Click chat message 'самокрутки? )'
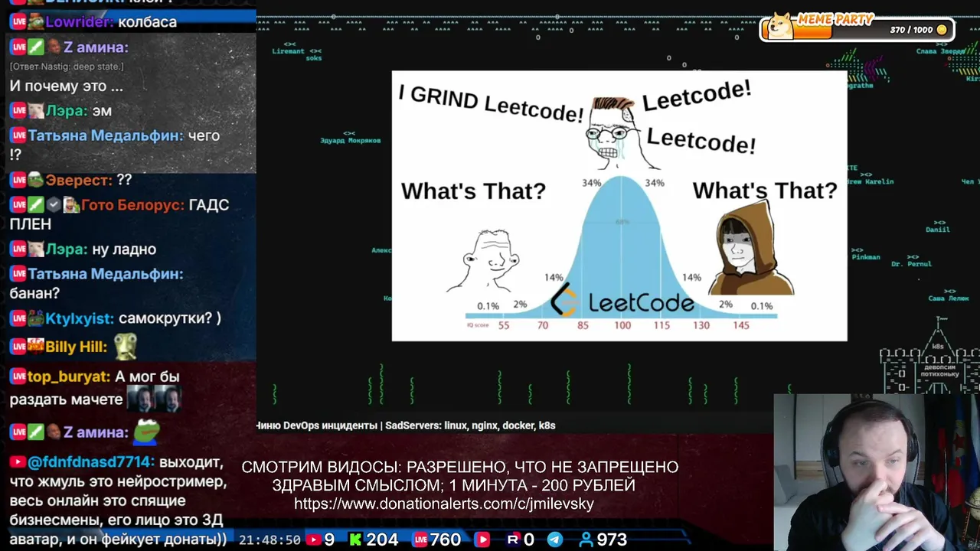The image size is (980, 551). [x=170, y=318]
